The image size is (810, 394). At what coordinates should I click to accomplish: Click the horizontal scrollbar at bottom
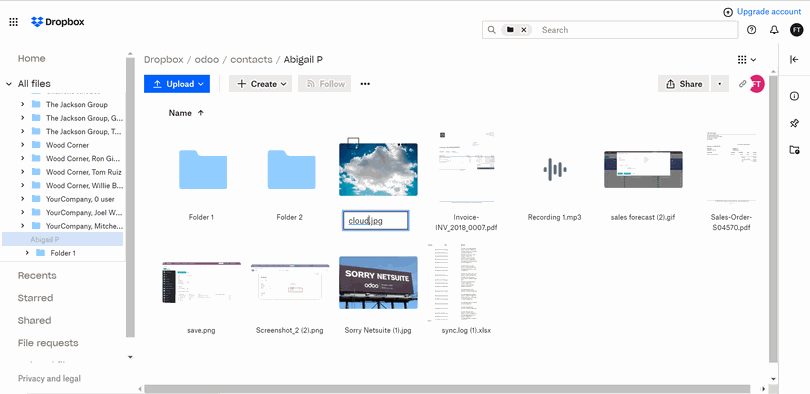tap(447, 388)
